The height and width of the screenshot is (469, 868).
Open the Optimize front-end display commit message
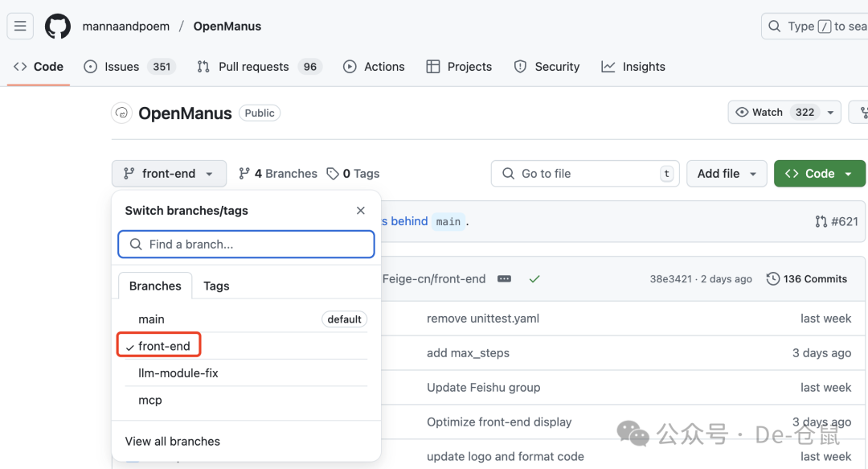[x=499, y=422]
